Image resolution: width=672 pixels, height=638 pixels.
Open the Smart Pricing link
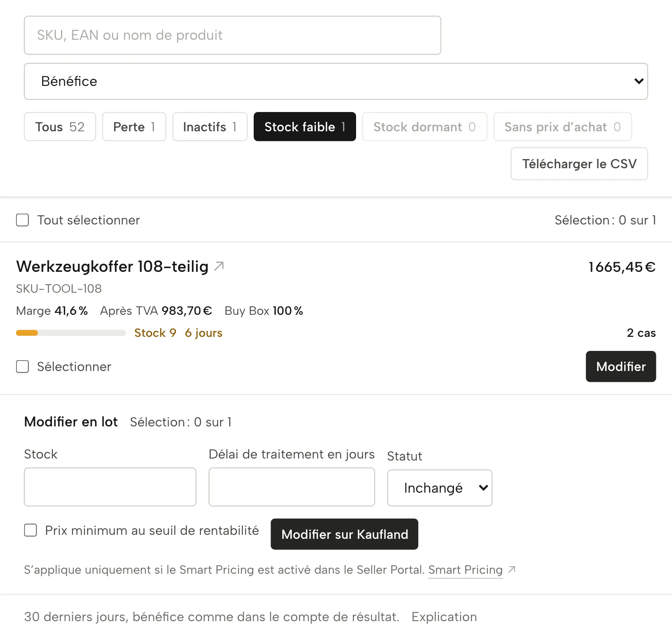click(465, 570)
